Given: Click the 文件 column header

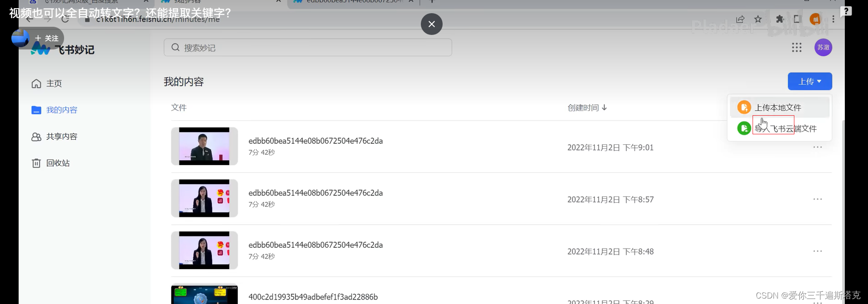Looking at the screenshot, I should click(x=179, y=108).
